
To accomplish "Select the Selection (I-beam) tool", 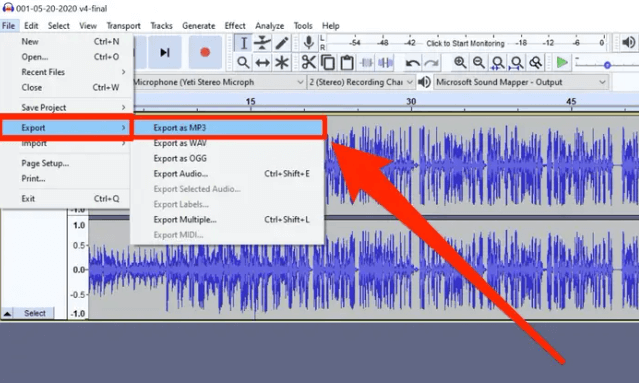I will (x=243, y=43).
